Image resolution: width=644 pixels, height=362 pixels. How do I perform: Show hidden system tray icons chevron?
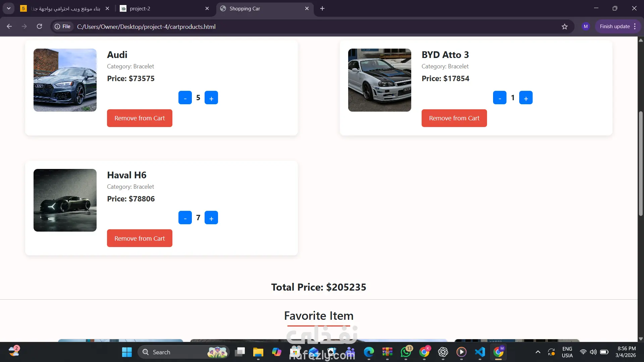[538, 352]
